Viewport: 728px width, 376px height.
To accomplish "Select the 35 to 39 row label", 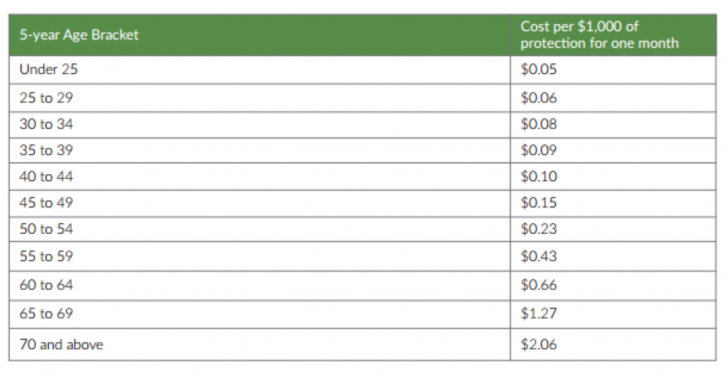I will (46, 150).
